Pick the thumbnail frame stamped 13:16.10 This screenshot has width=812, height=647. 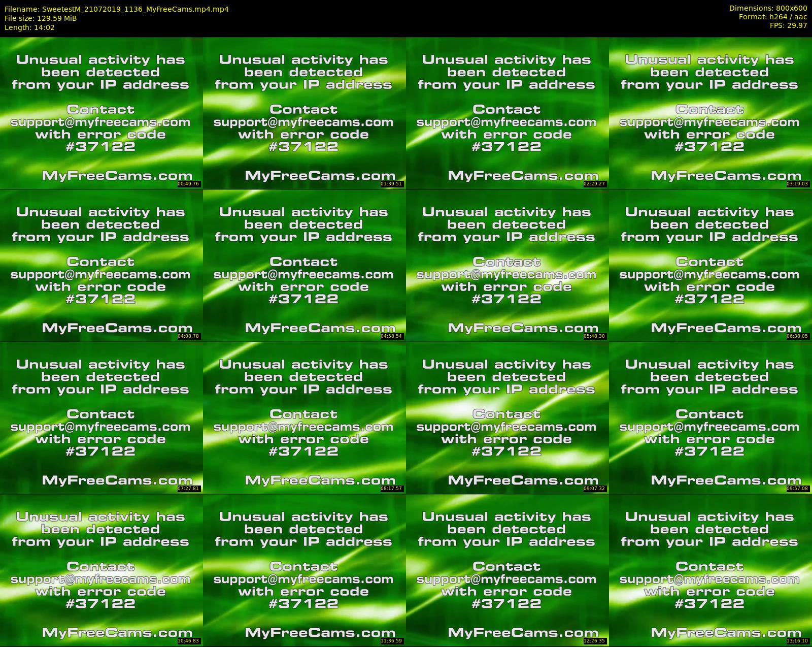710,570
